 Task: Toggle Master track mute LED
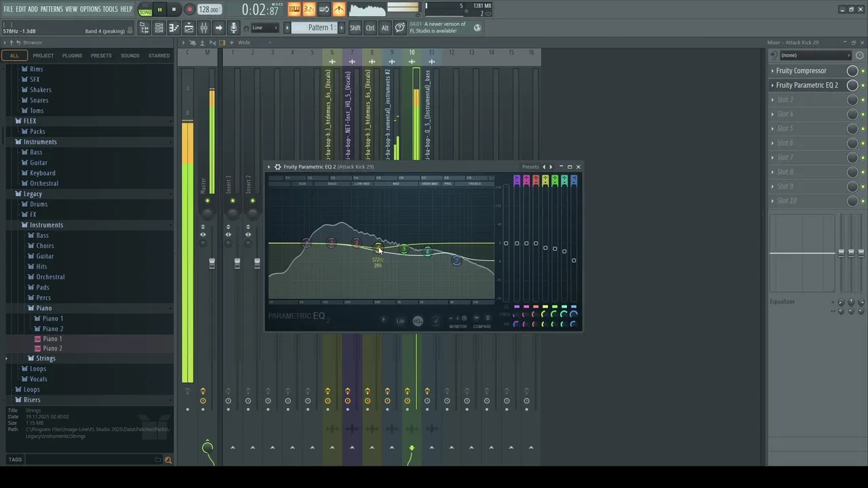tap(208, 201)
